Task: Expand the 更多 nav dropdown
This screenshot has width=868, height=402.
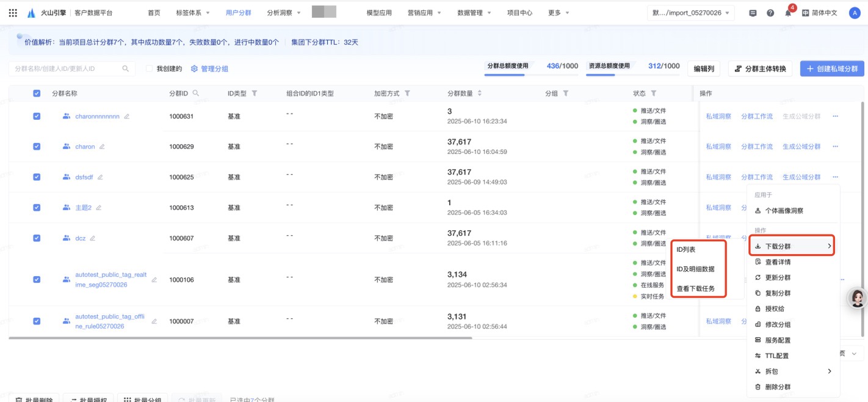Action: (559, 13)
